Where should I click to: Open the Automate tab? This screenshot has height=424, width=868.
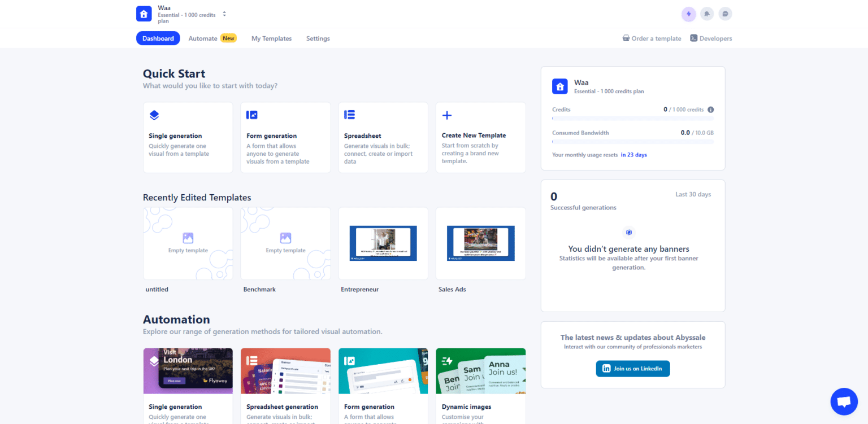(203, 38)
